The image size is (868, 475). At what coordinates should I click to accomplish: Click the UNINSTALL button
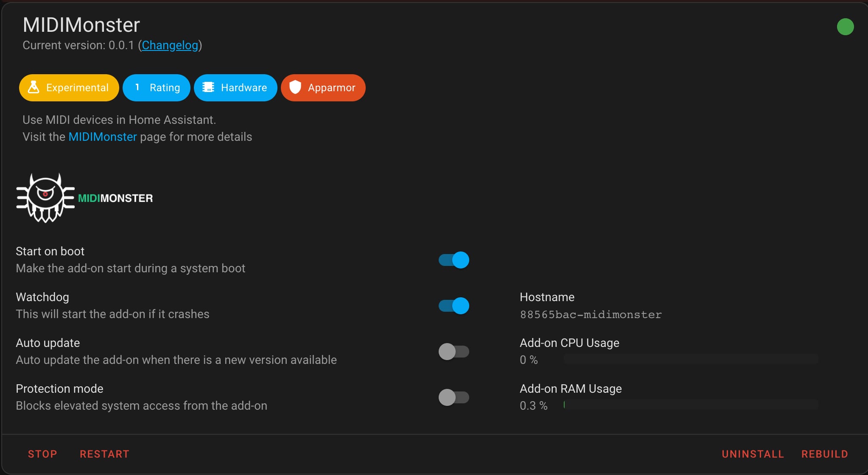click(x=753, y=454)
